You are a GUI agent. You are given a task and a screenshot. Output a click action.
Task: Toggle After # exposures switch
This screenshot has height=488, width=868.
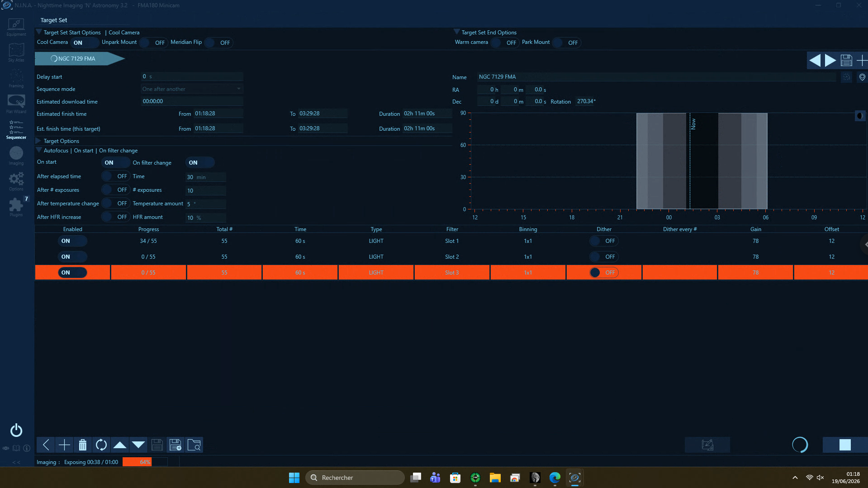(x=116, y=190)
